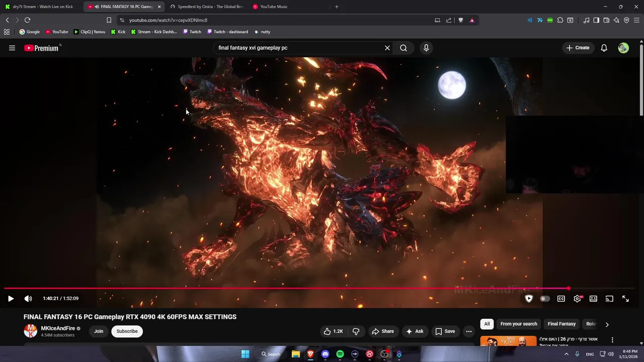
Task: Save video to a playlist
Action: click(445, 331)
